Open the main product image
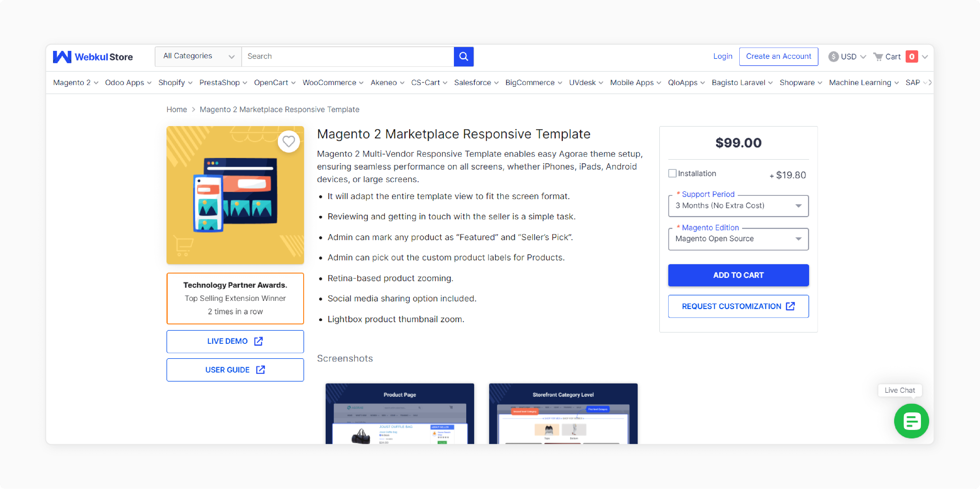The image size is (980, 489). (235, 195)
